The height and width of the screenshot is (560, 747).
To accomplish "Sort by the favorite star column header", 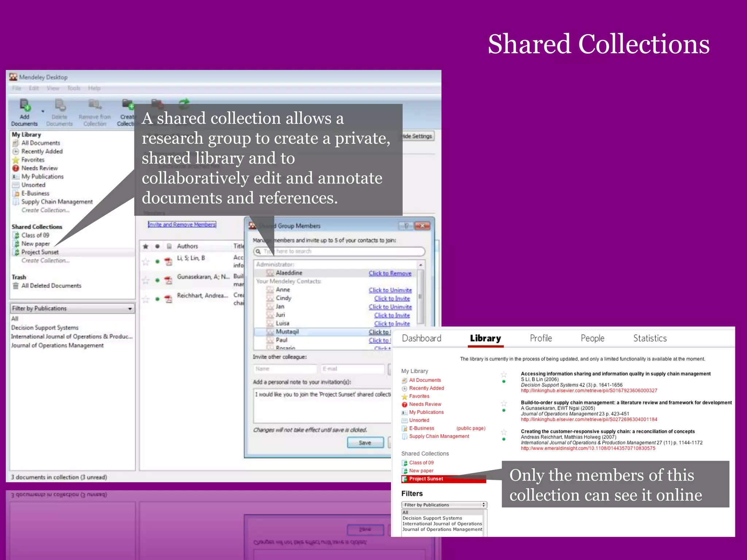I will click(x=145, y=246).
